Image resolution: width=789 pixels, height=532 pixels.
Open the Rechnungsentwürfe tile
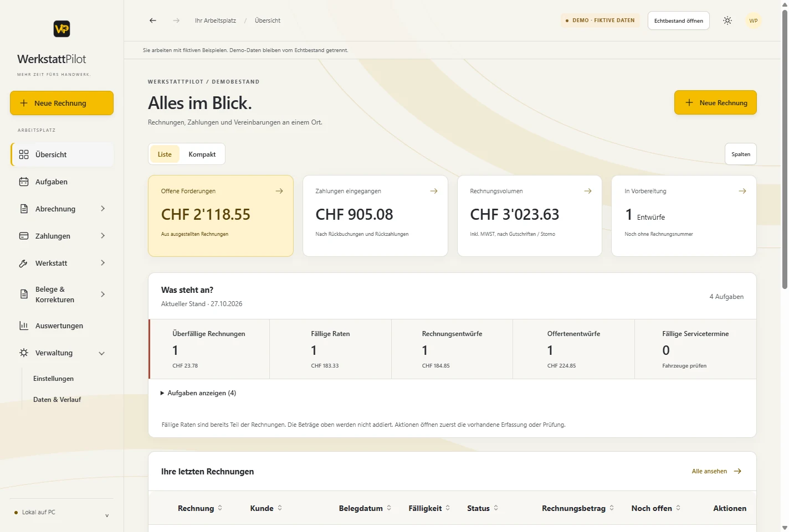(x=452, y=349)
